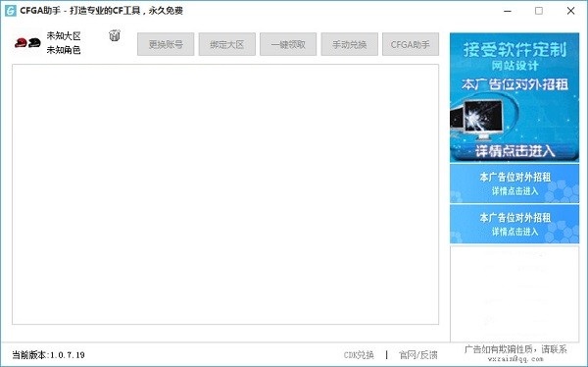Open the CDK兑换 link
This screenshot has height=367, width=588.
359,355
